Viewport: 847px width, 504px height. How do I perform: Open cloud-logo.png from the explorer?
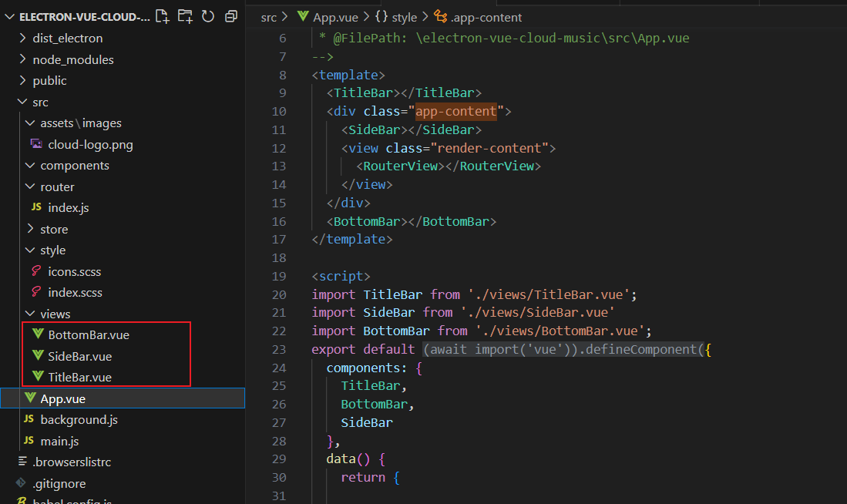(90, 144)
